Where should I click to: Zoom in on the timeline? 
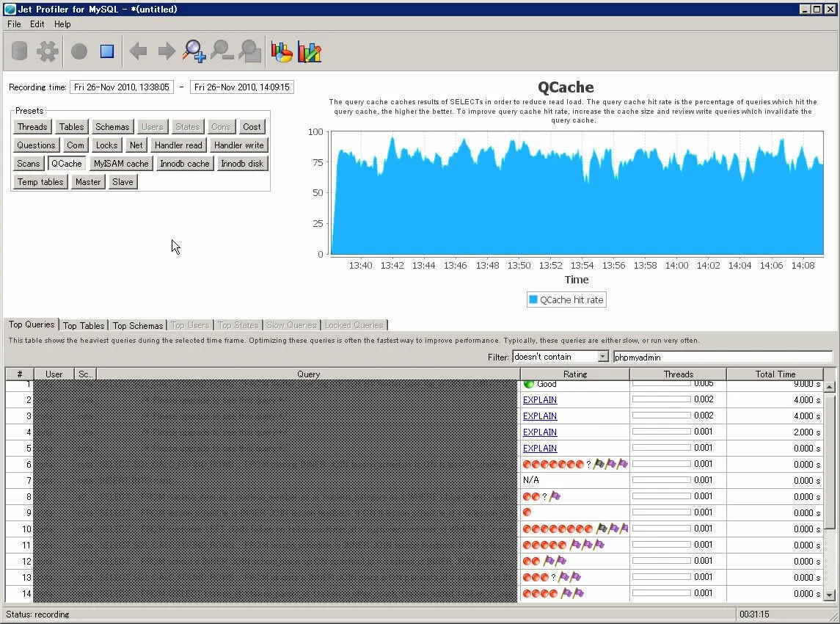[x=192, y=51]
